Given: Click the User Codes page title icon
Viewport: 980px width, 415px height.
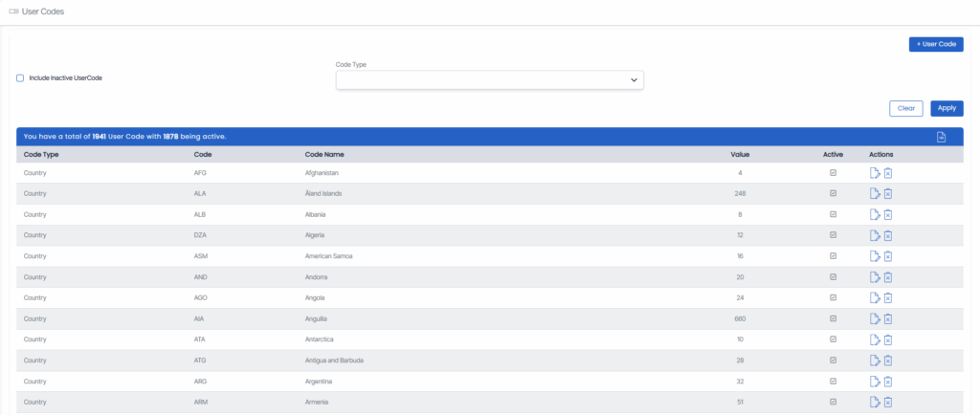Looking at the screenshot, I should pos(13,11).
